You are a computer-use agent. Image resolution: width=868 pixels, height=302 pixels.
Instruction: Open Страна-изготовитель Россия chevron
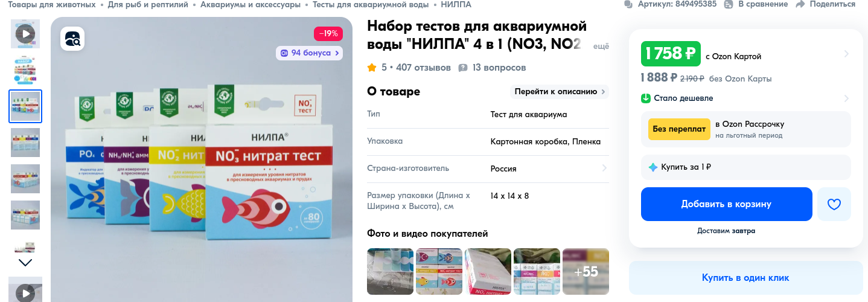(x=604, y=169)
